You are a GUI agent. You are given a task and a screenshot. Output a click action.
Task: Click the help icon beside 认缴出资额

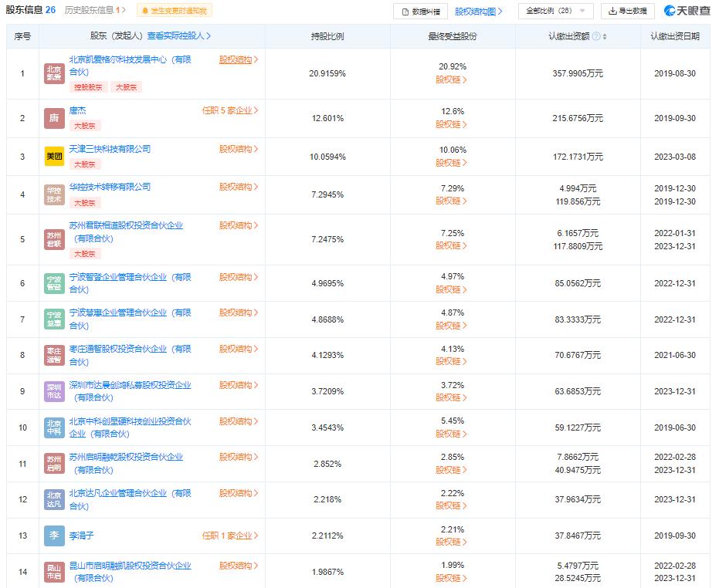point(596,36)
